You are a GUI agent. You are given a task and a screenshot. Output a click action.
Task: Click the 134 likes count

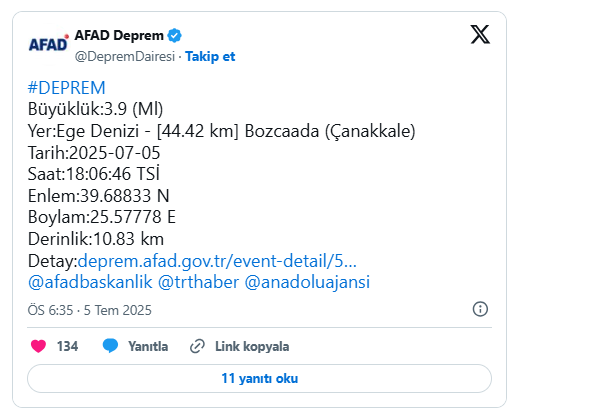pyautogui.click(x=67, y=346)
